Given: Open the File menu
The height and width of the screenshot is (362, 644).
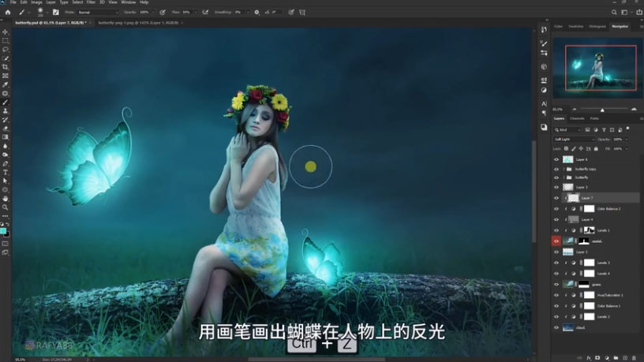Looking at the screenshot, I should pos(13,2).
